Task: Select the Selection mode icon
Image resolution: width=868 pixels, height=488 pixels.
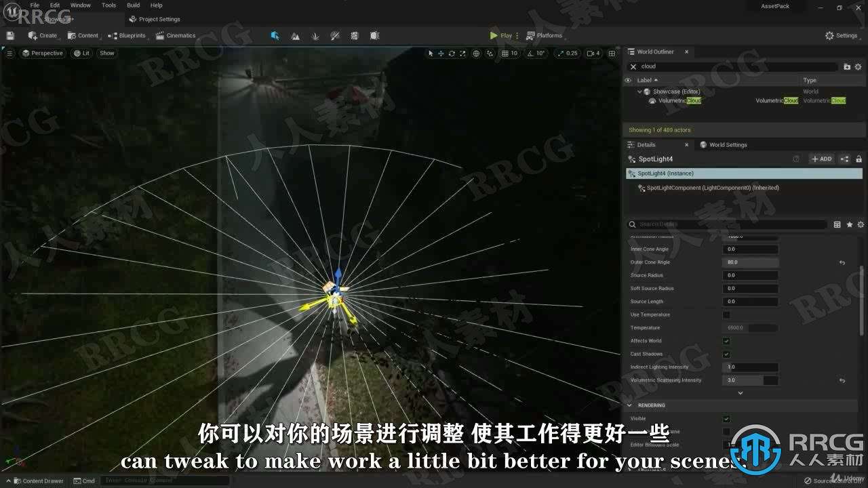Action: click(275, 35)
